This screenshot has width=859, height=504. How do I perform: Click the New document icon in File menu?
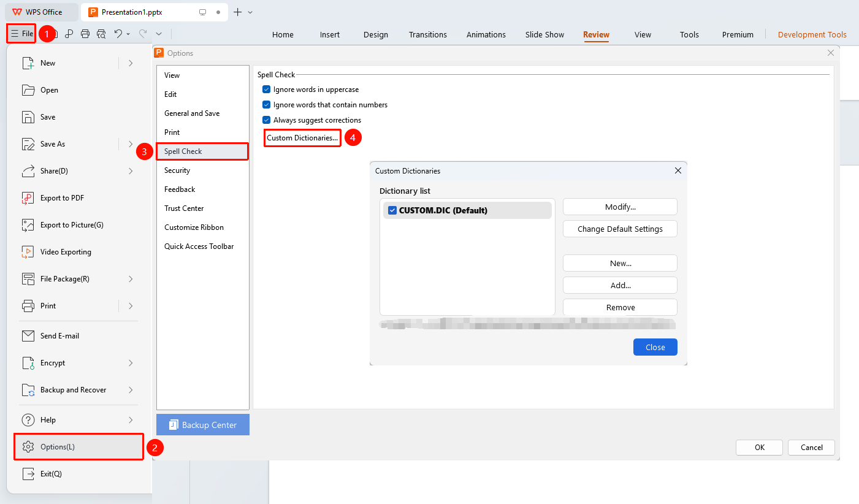click(28, 63)
